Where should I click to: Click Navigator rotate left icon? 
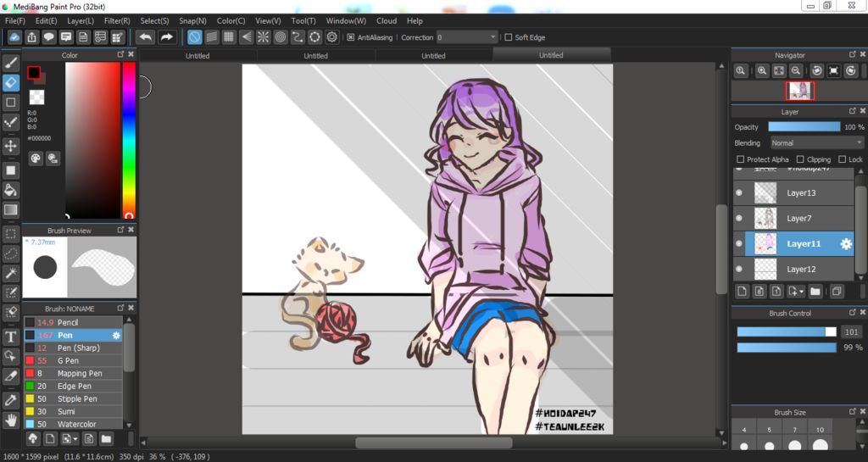click(x=816, y=71)
